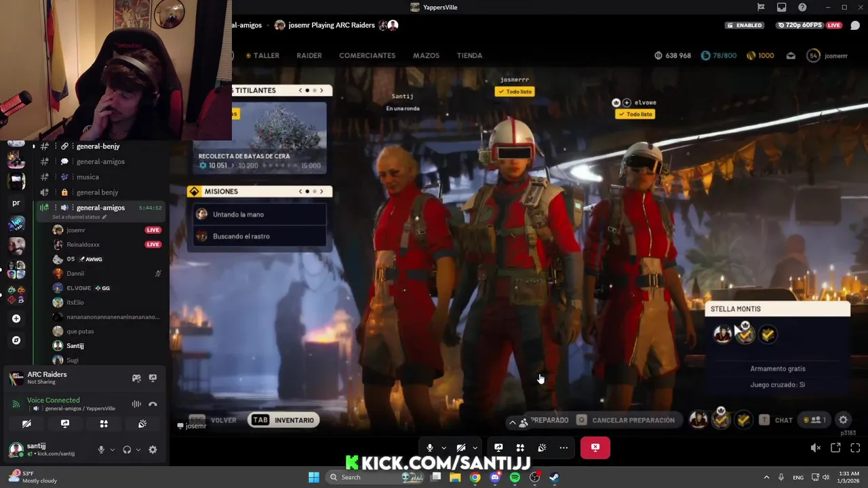The width and height of the screenshot is (868, 488).
Task: Pop out the stream window
Action: coord(835,447)
